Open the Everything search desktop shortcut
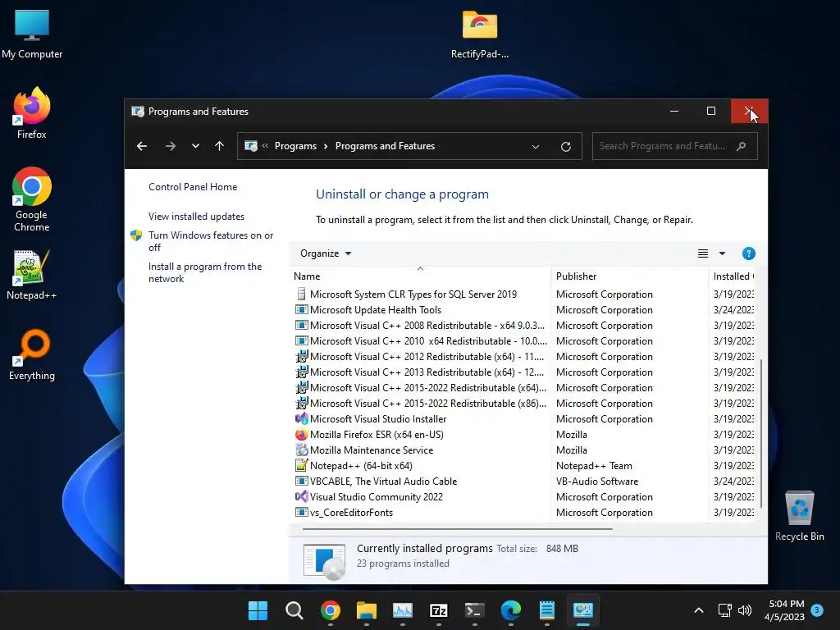Screen dimensions: 840x630 [32, 354]
